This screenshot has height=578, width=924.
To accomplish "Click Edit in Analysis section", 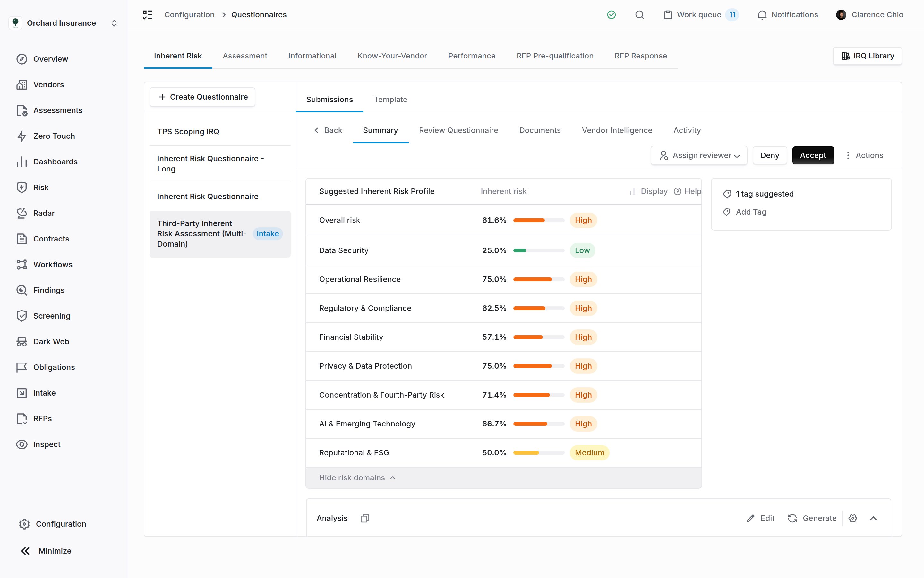I will tap(760, 518).
